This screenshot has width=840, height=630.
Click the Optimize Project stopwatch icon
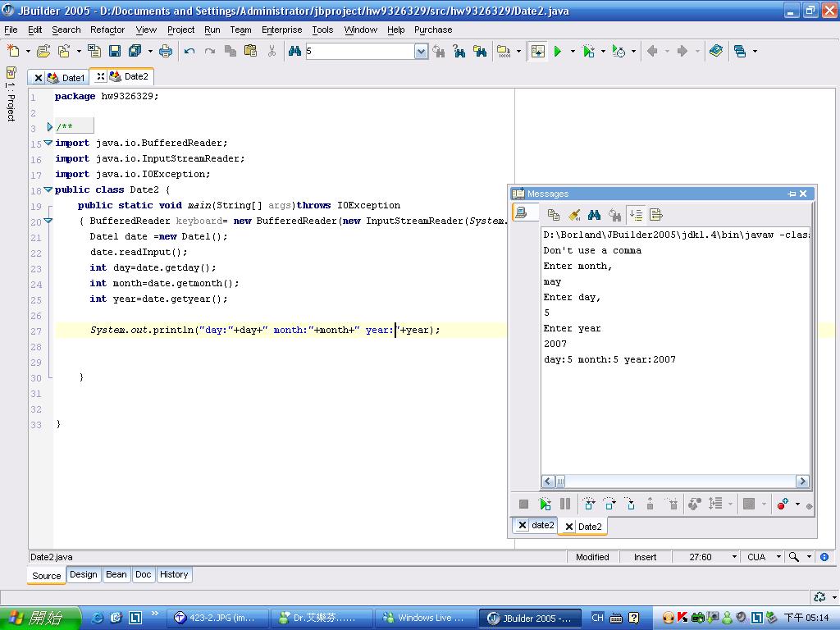619,51
